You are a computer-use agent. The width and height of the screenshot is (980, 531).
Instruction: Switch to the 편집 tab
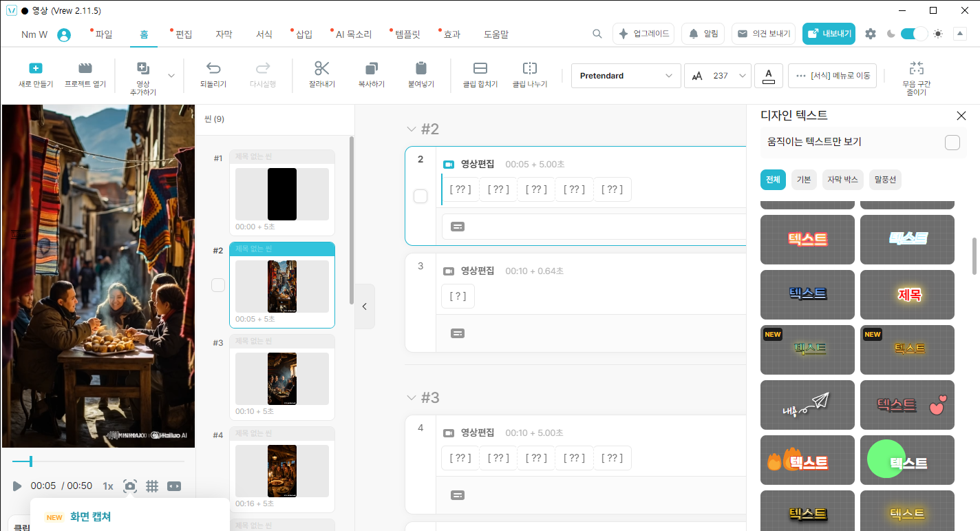click(184, 34)
